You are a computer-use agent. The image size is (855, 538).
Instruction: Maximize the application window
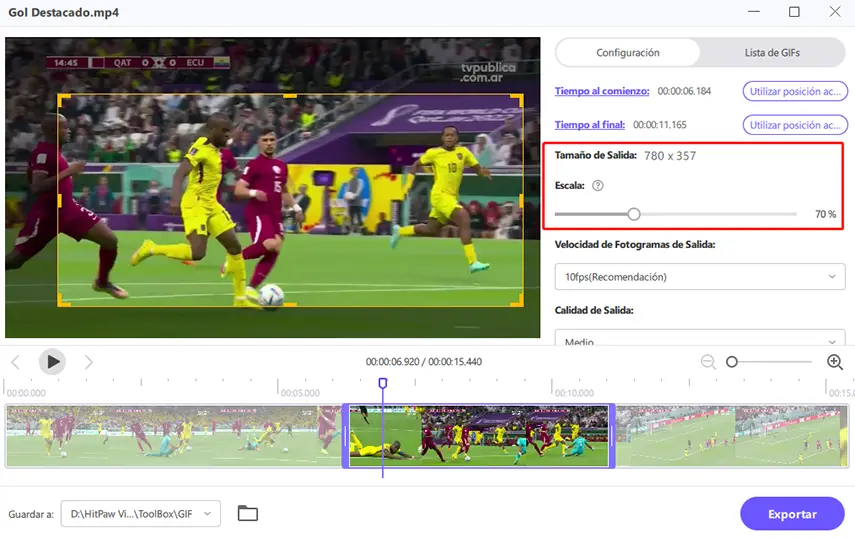[794, 12]
